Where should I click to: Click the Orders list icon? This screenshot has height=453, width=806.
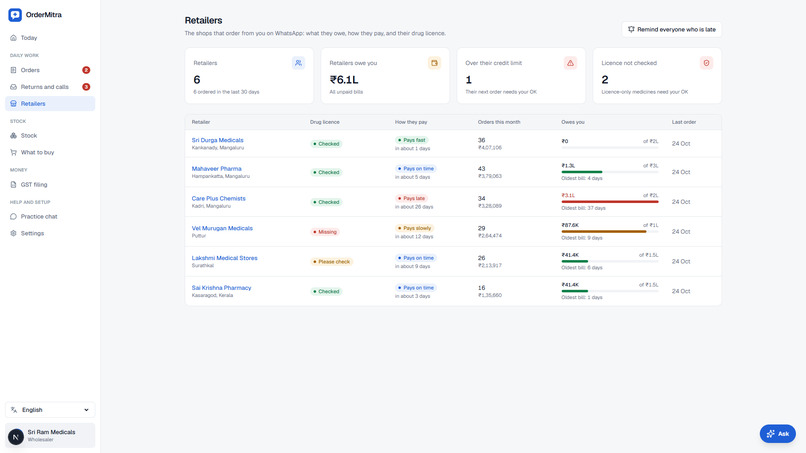[x=13, y=70]
